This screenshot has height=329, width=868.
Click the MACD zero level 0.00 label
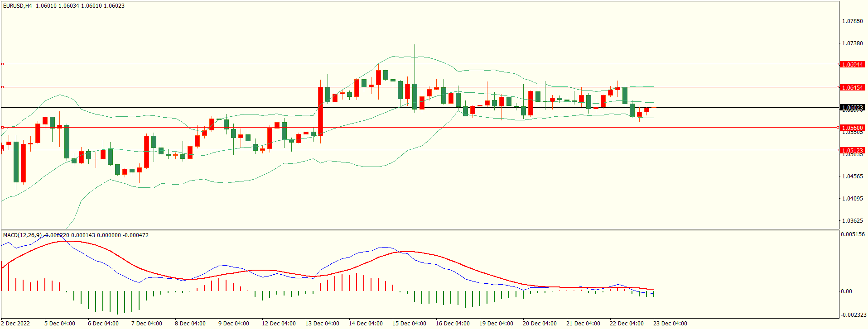[846, 291]
